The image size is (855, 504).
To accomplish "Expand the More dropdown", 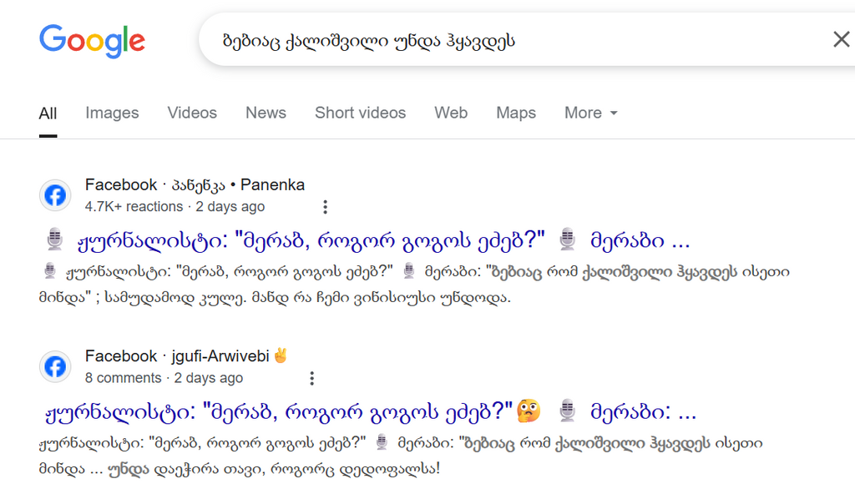I will 591,113.
